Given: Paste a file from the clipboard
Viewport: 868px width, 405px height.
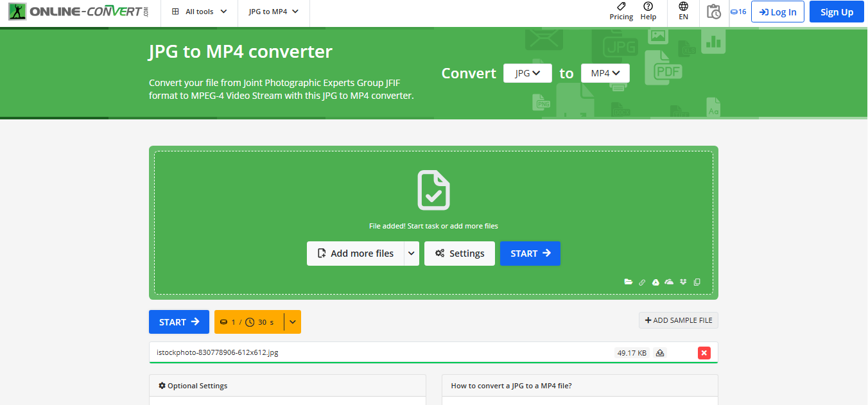Looking at the screenshot, I should (x=697, y=282).
